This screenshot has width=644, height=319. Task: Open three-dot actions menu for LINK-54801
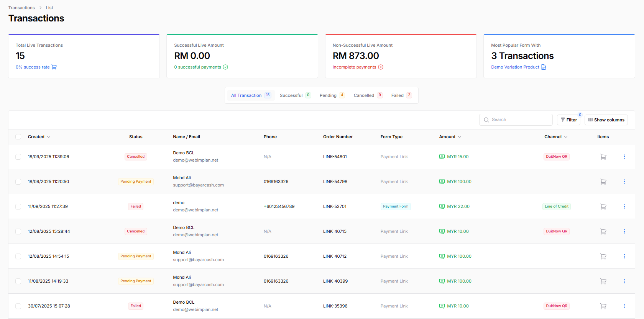pos(624,157)
